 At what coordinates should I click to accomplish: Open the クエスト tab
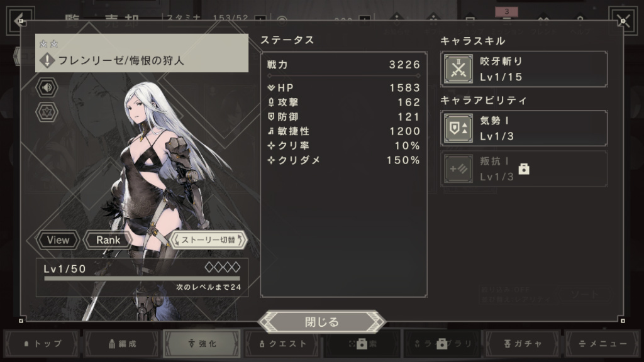(x=282, y=344)
